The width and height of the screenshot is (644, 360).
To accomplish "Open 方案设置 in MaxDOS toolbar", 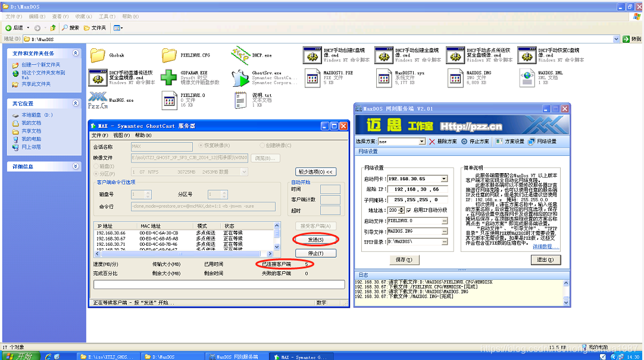I will pos(509,141).
